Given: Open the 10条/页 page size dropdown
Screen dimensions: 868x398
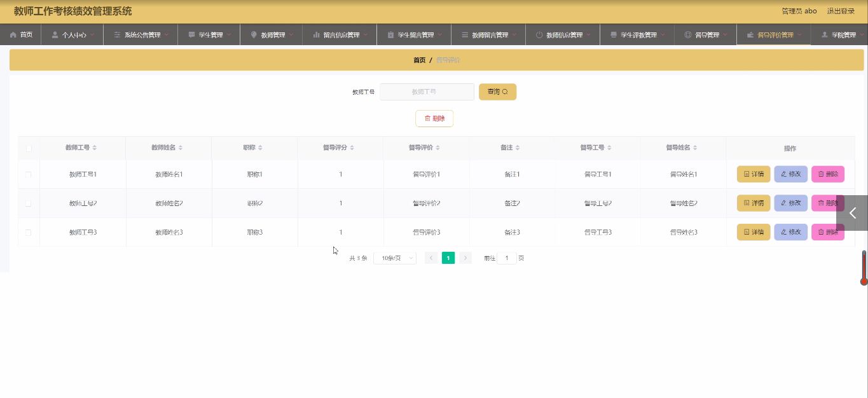Looking at the screenshot, I should (395, 258).
